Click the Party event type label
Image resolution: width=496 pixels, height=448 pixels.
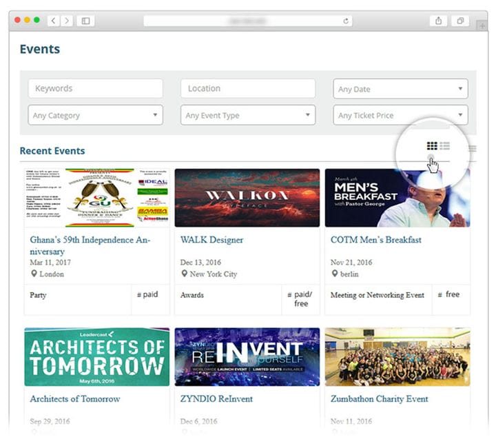(x=38, y=295)
